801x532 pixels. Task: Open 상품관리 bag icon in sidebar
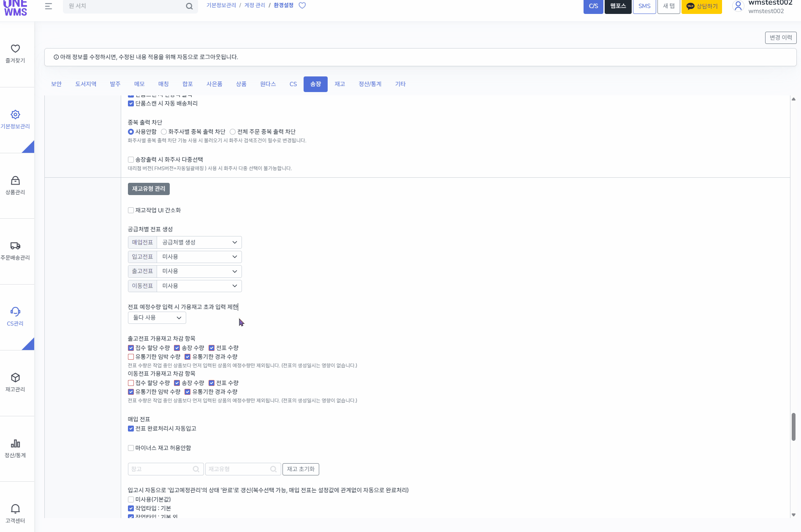coord(15,180)
